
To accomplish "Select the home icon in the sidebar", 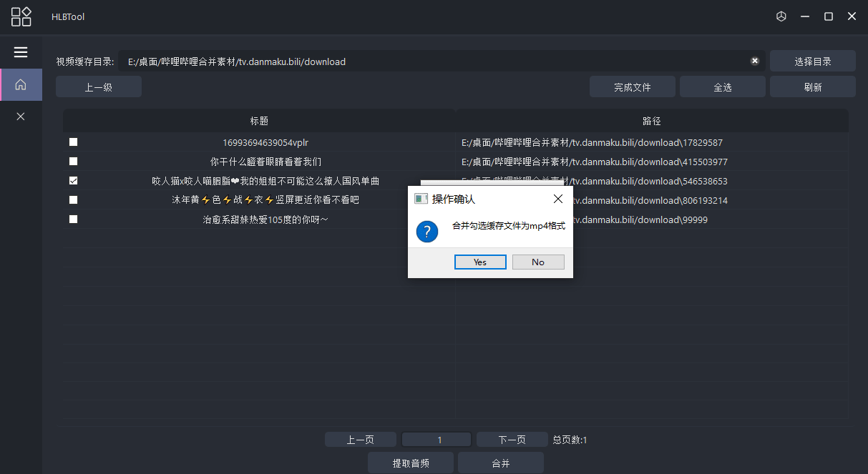I will point(21,84).
